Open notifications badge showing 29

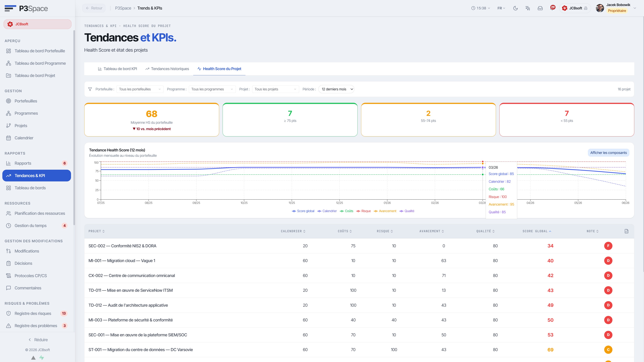coord(553,8)
